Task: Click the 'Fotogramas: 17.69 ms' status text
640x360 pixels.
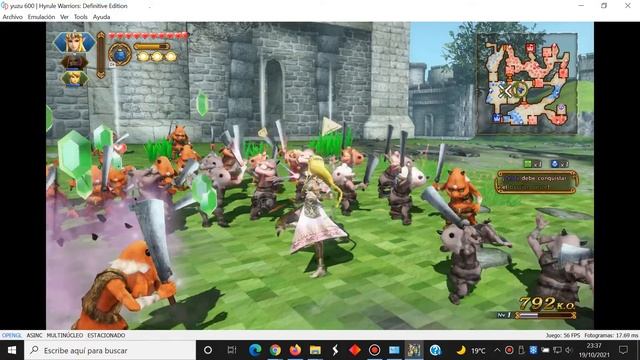Action: tap(611, 335)
